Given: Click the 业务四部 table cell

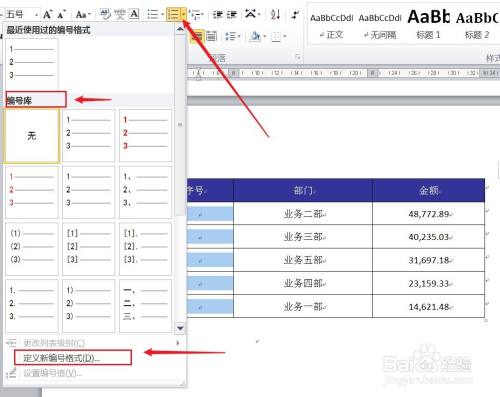Looking at the screenshot, I should tap(303, 283).
